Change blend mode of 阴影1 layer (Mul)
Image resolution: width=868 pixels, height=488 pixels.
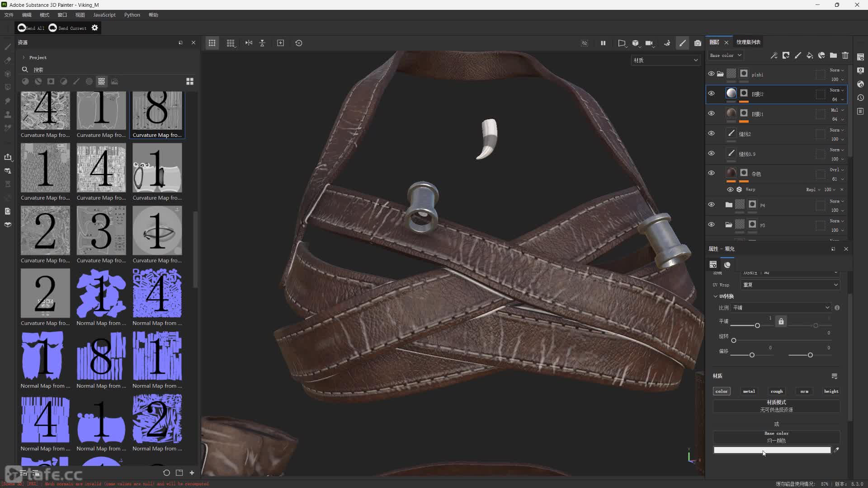click(837, 110)
